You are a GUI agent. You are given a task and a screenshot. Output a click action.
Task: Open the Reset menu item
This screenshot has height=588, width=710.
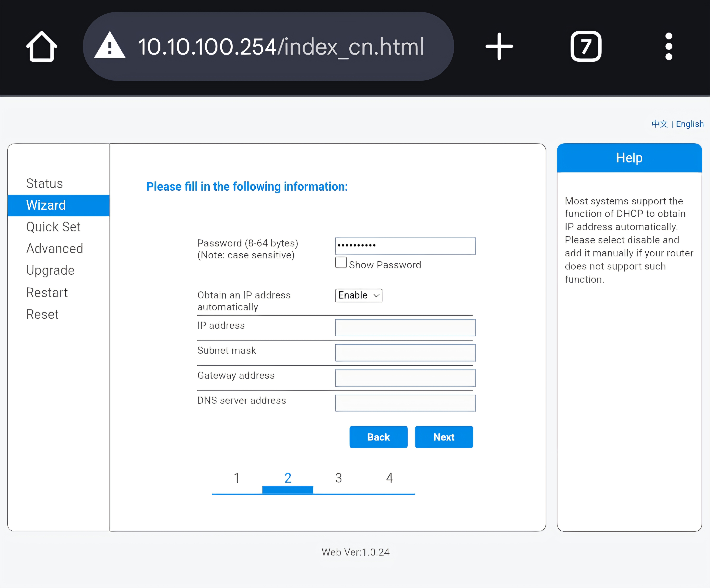(x=43, y=314)
